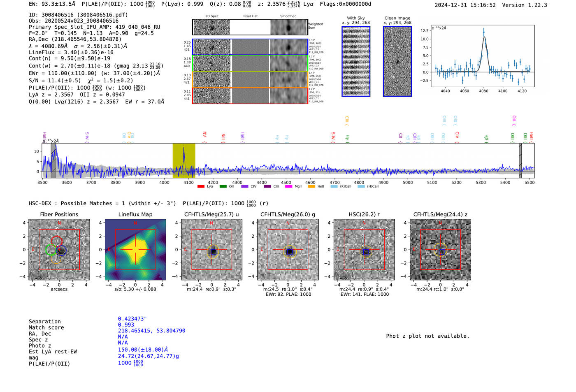
Task: Click the purple CIV legend swatch
Action: point(245,186)
